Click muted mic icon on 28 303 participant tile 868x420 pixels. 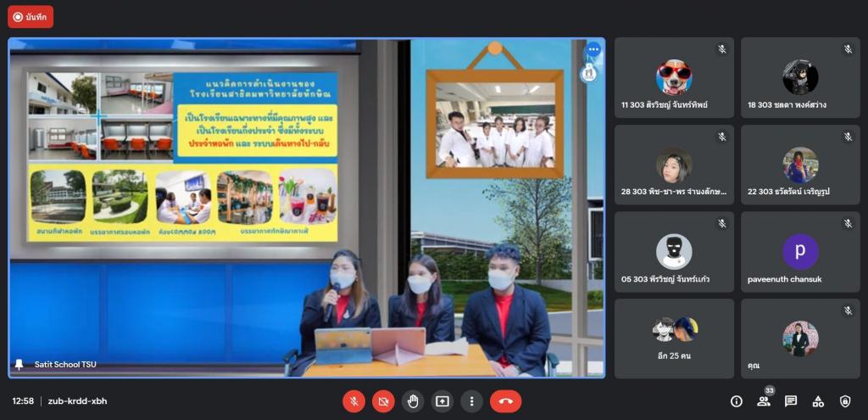[722, 137]
